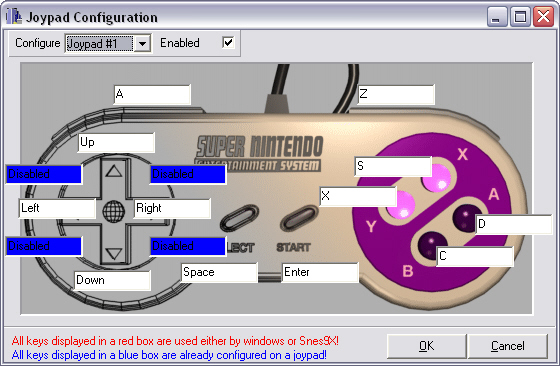Select the upper-left blue Disabled diagonal box
Screen dimensions: 560x366
[44, 174]
